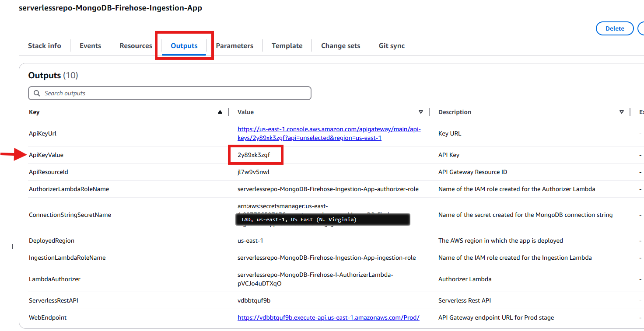This screenshot has height=331, width=644.
Task: Click the API key value 2y89xk3zgf
Action: point(254,155)
